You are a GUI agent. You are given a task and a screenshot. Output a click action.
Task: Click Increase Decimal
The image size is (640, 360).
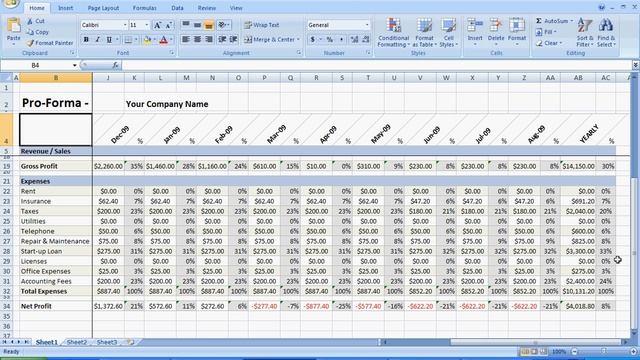point(354,40)
